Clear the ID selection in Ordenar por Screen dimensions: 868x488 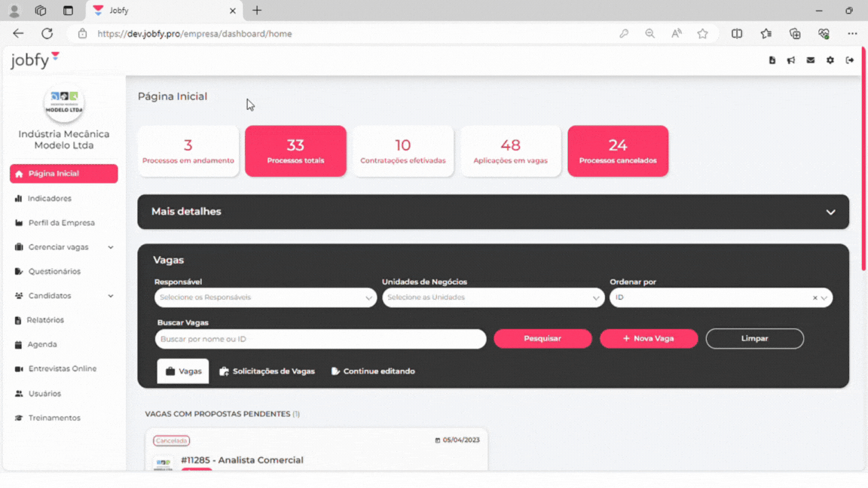tap(815, 298)
